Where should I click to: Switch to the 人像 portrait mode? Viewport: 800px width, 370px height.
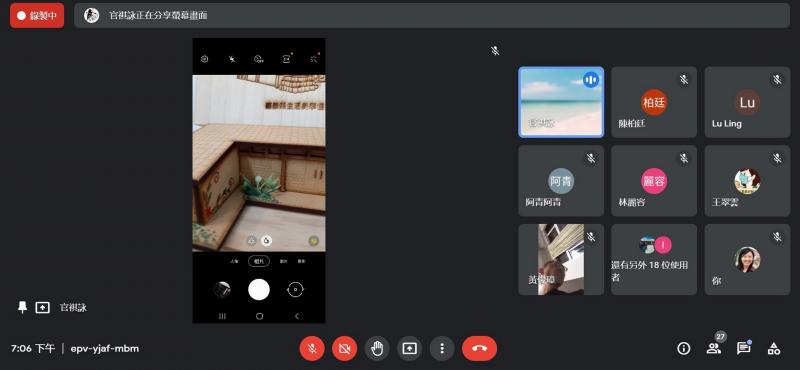(234, 261)
